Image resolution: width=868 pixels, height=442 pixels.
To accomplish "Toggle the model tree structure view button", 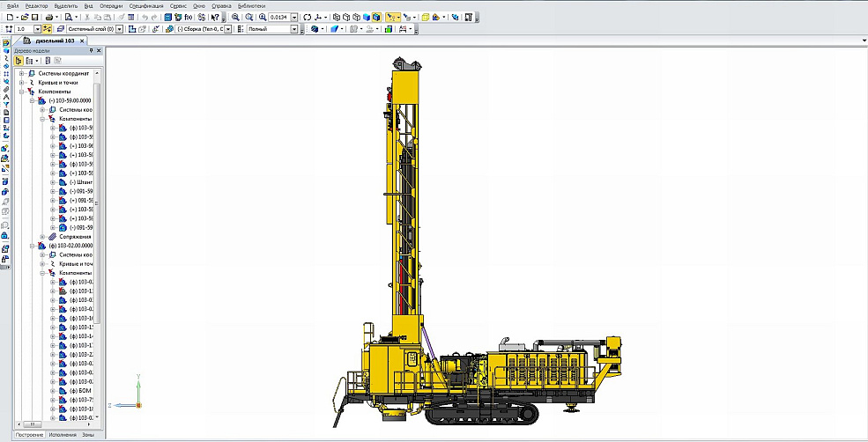I will tap(19, 61).
